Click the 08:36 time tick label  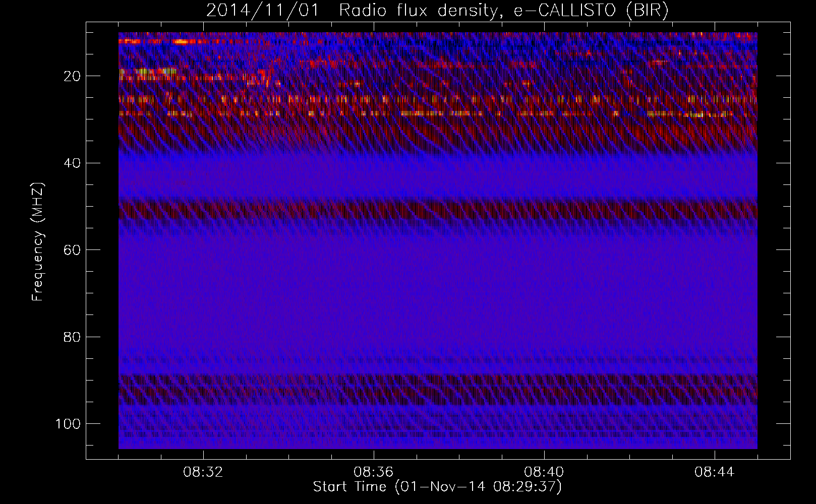pos(374,472)
